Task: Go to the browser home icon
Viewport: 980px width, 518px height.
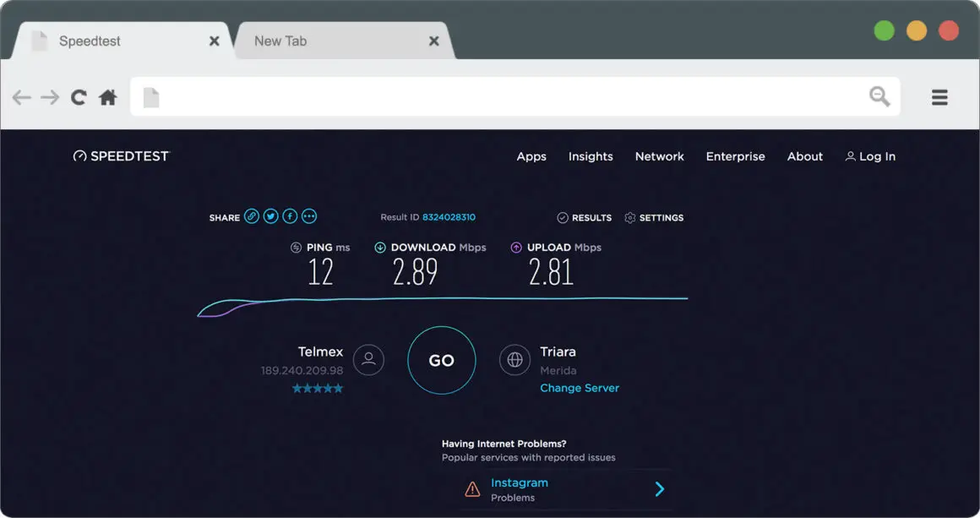Action: click(x=108, y=97)
